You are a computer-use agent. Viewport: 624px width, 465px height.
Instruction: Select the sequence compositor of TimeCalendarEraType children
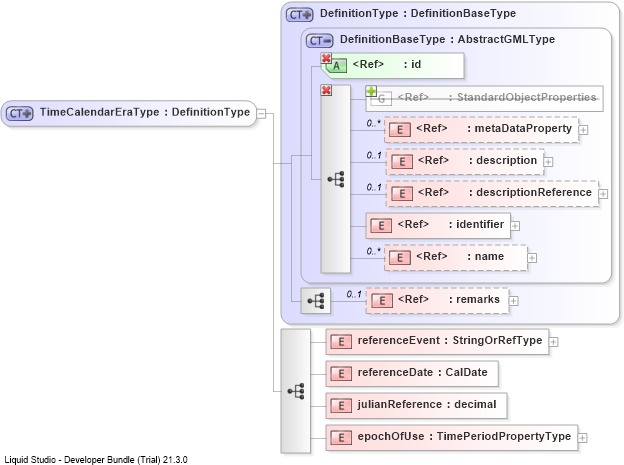tap(296, 391)
